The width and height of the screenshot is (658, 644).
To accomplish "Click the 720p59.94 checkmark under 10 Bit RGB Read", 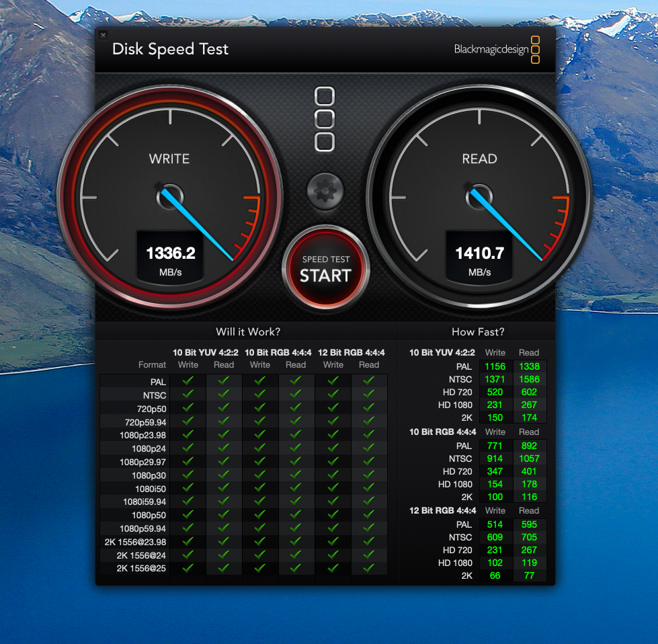I will 296,421.
